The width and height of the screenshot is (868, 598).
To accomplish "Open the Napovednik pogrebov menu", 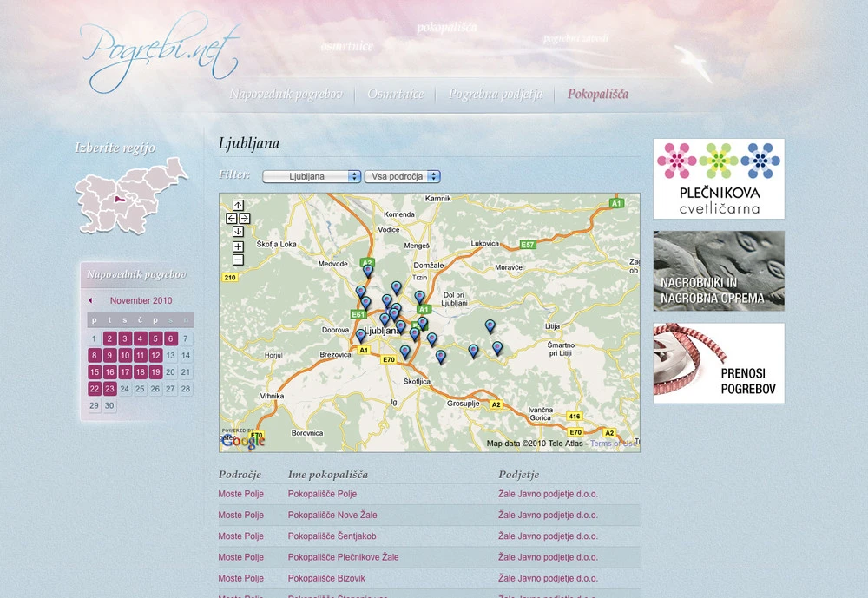I will click(286, 95).
